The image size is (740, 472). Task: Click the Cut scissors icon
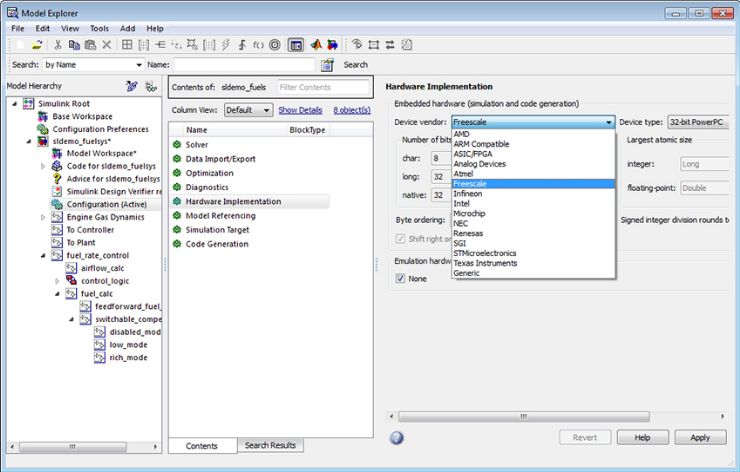pos(58,45)
